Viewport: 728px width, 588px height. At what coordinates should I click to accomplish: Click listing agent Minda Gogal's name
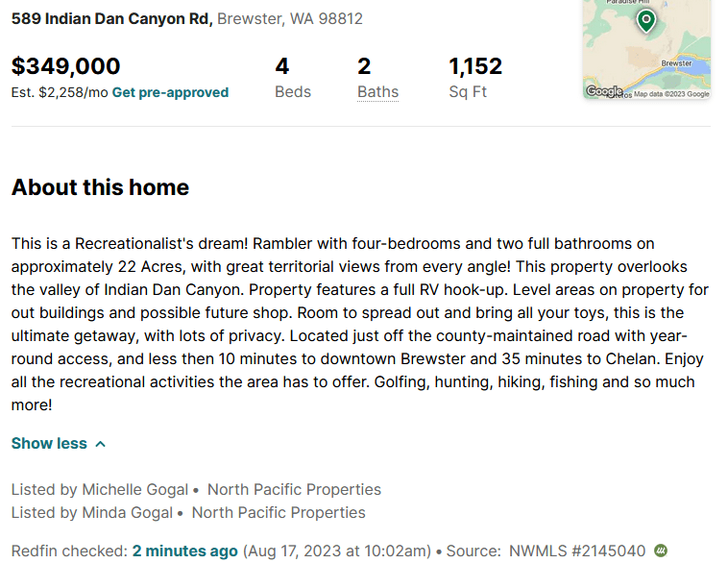point(128,513)
